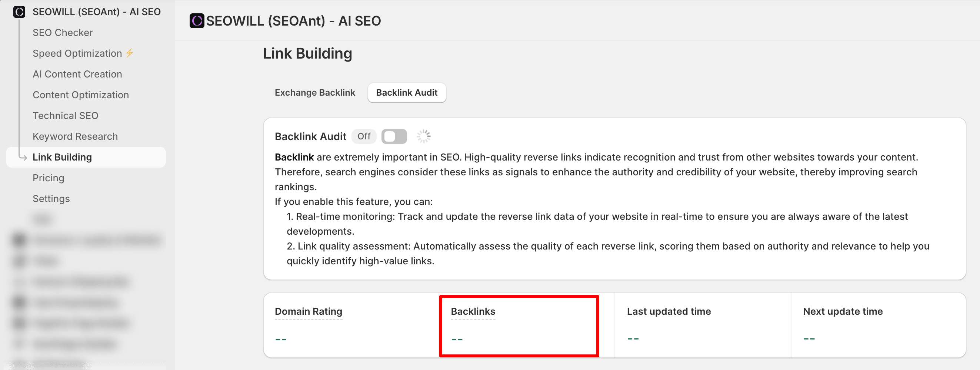Click the loading spinner next to toggle
Image resolution: width=980 pixels, height=370 pixels.
coord(423,136)
